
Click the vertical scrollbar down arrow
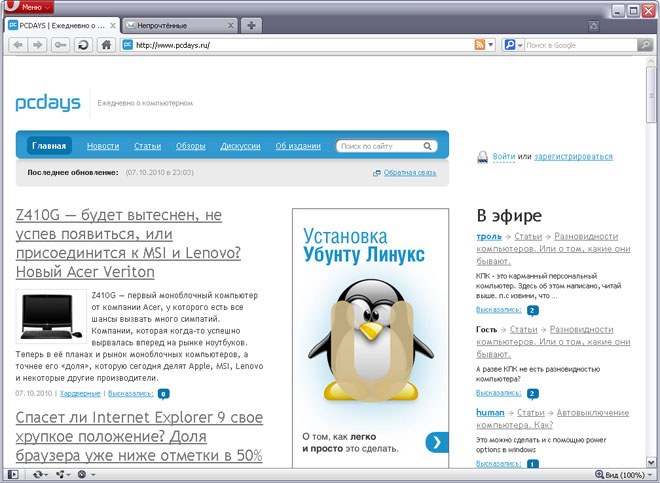click(x=651, y=463)
